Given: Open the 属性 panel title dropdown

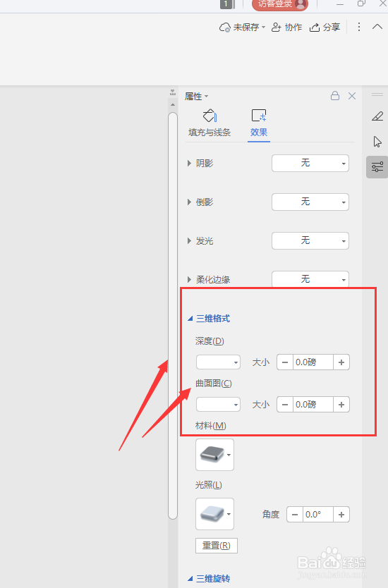Looking at the screenshot, I should pyautogui.click(x=196, y=97).
